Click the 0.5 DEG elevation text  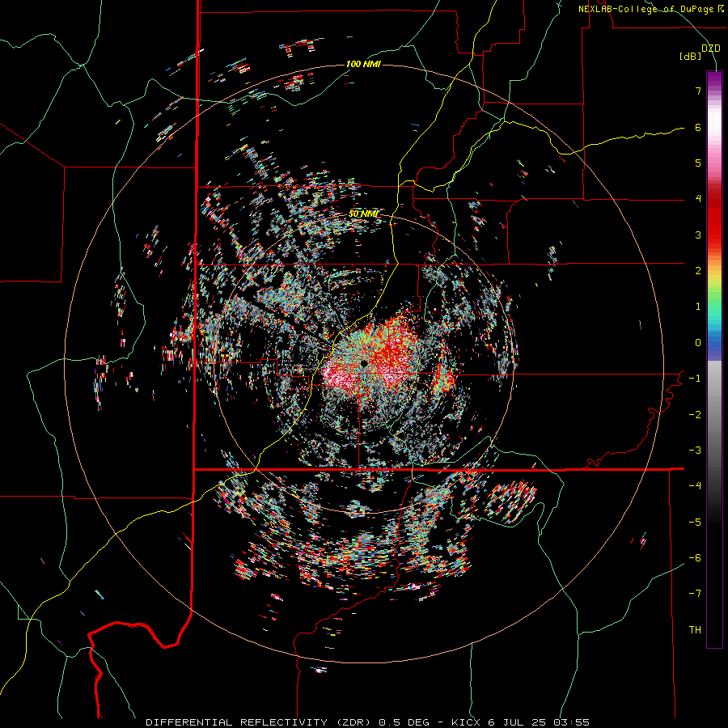click(x=405, y=722)
